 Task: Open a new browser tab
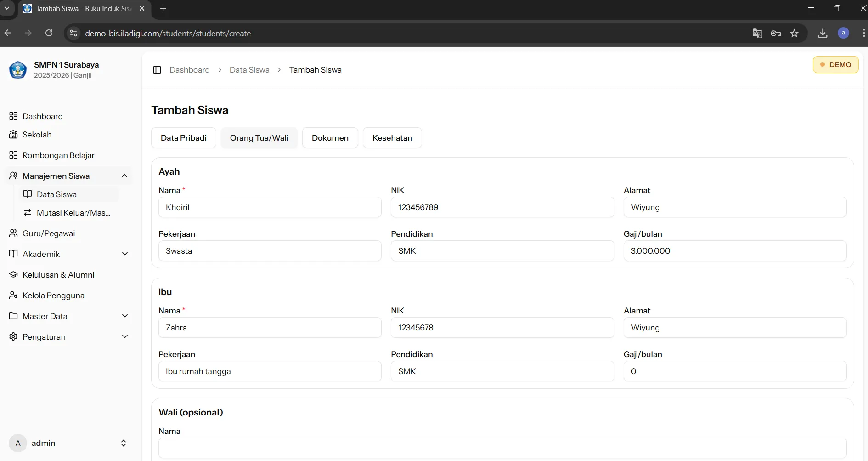[163, 8]
